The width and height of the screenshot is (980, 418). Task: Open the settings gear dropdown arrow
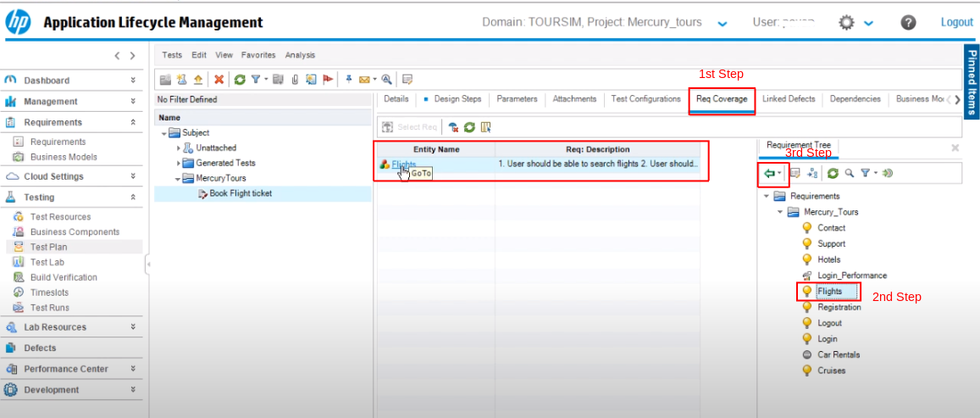(x=868, y=24)
